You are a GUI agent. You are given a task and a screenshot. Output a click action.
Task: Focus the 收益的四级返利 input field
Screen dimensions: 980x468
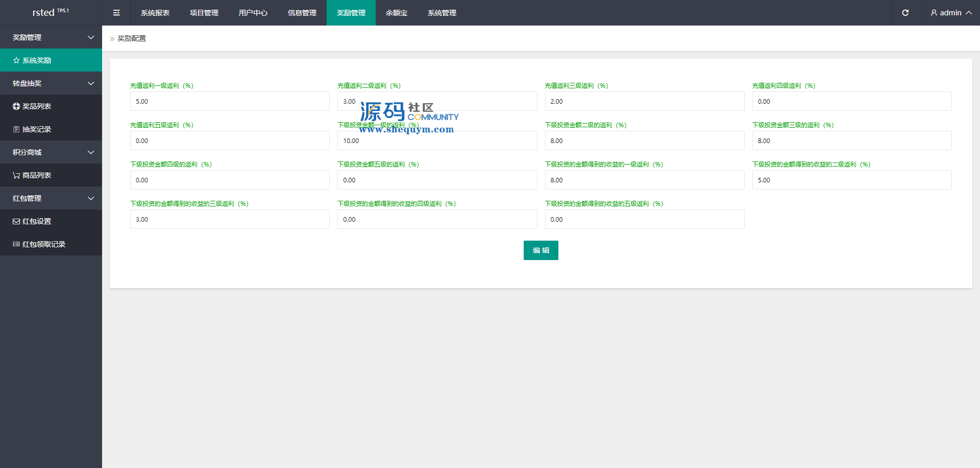coord(437,219)
